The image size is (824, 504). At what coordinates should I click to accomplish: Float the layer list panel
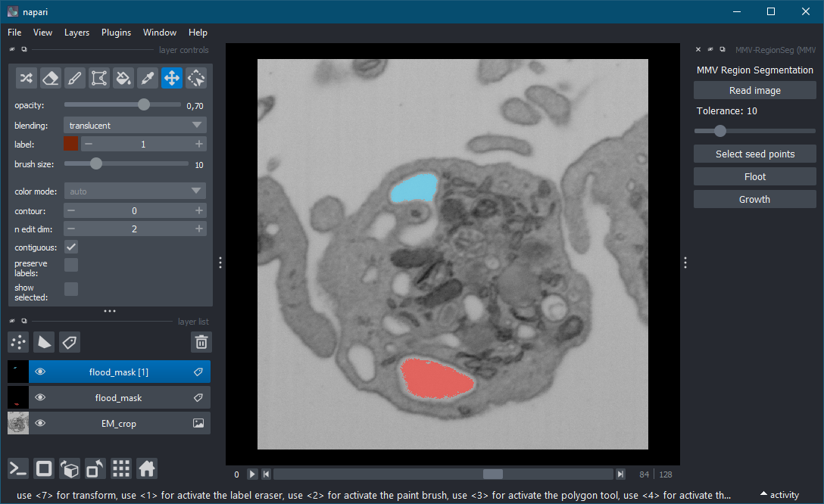24,321
